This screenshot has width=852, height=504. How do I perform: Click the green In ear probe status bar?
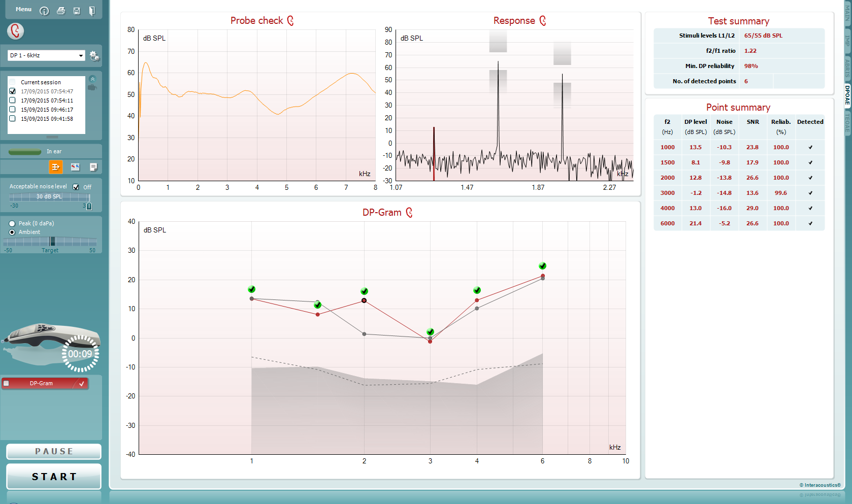click(x=25, y=152)
